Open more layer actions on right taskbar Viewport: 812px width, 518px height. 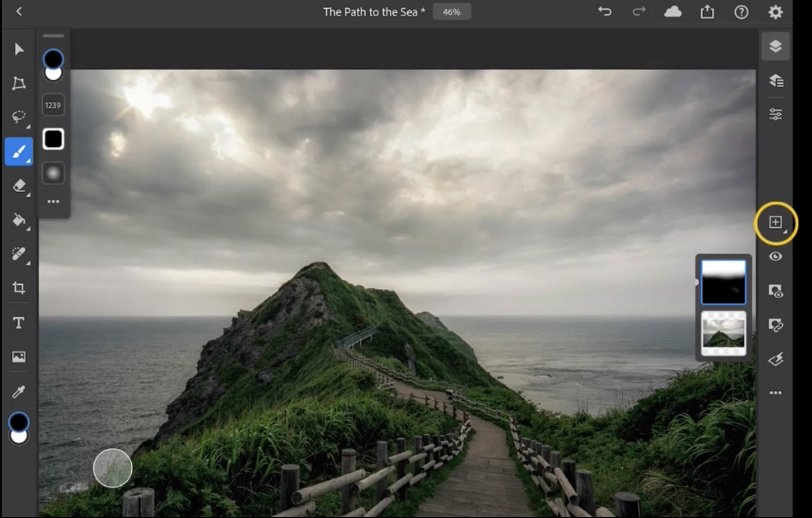[x=776, y=393]
